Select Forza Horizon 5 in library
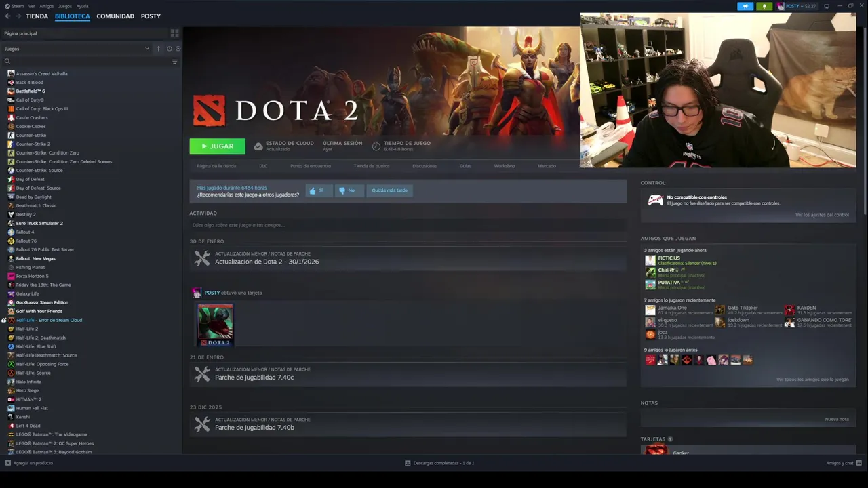The image size is (868, 488). tap(32, 276)
